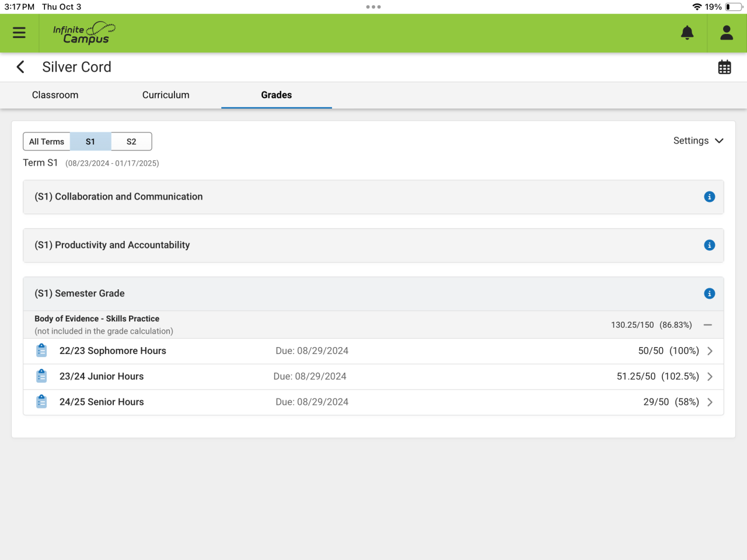The height and width of the screenshot is (560, 747).
Task: Toggle the (S1) Semester Grade section
Action: point(373,294)
